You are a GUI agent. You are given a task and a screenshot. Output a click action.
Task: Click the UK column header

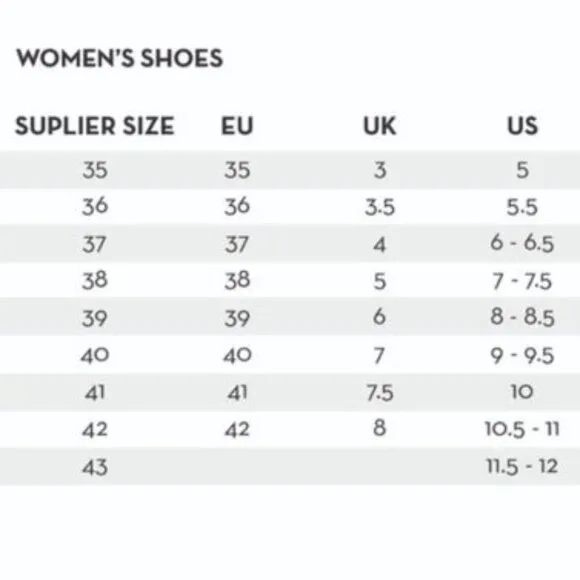point(380,126)
